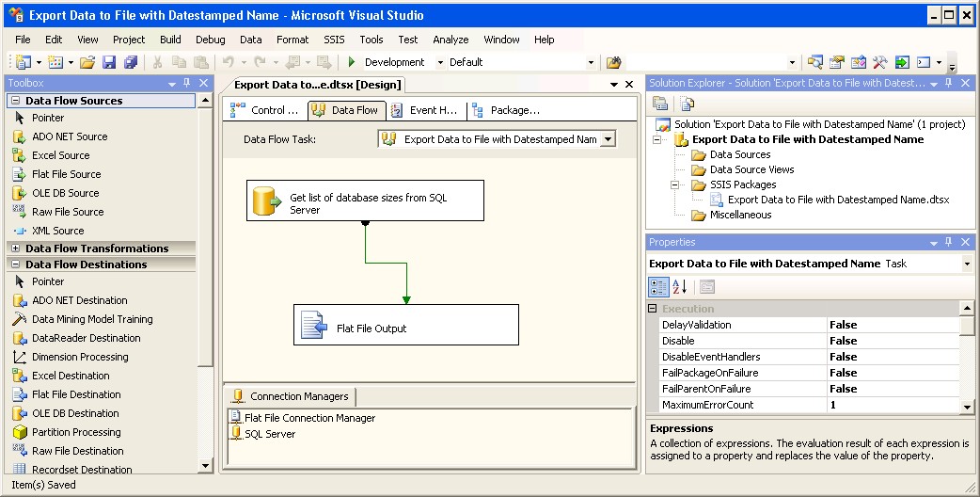Switch to the Control Flow tab
This screenshot has width=980, height=497.
click(x=265, y=110)
